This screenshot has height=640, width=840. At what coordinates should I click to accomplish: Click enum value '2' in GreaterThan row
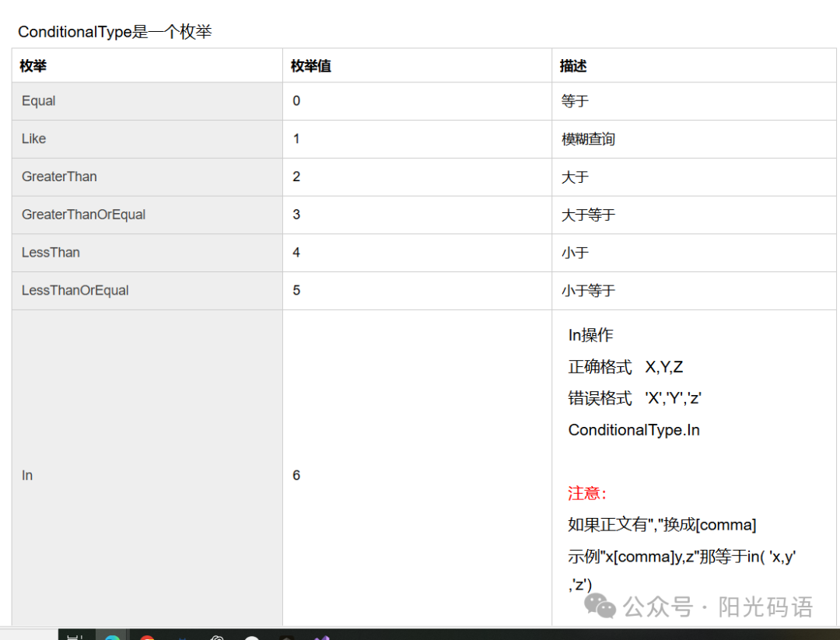point(296,177)
